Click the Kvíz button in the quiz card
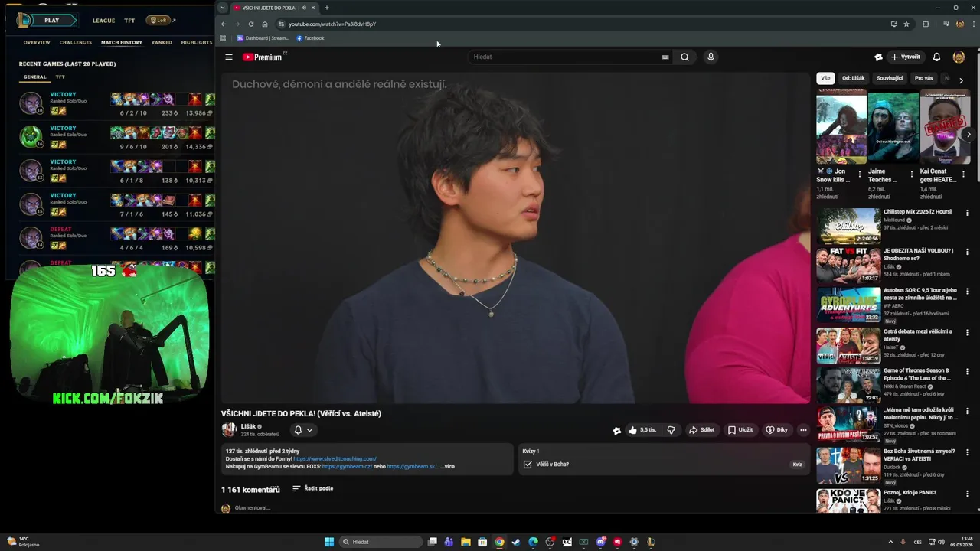The width and height of the screenshot is (980, 551). click(x=797, y=465)
